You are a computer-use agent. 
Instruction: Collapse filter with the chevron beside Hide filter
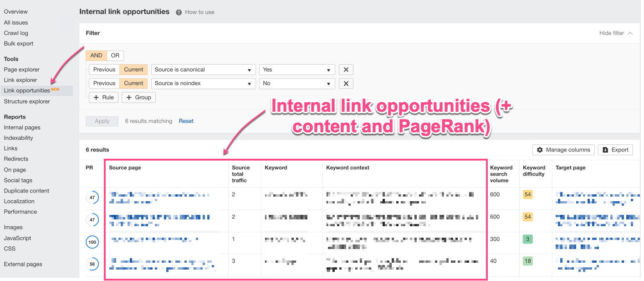click(630, 33)
